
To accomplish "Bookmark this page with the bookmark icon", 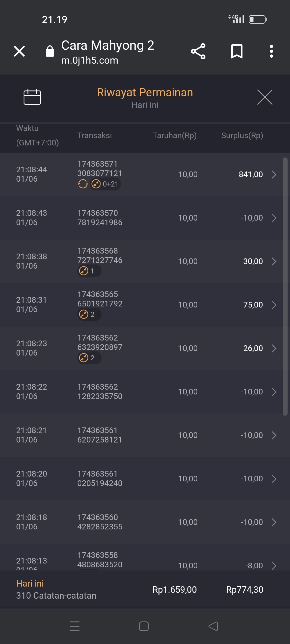I will click(237, 51).
